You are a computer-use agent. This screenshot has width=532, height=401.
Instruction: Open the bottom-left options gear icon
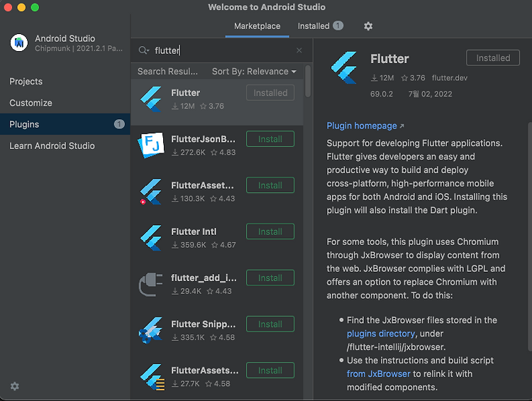coord(15,386)
